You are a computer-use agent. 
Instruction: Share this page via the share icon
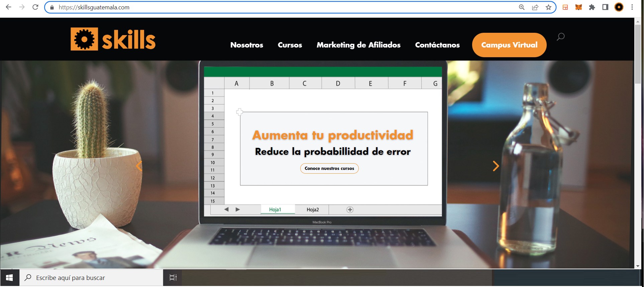535,7
